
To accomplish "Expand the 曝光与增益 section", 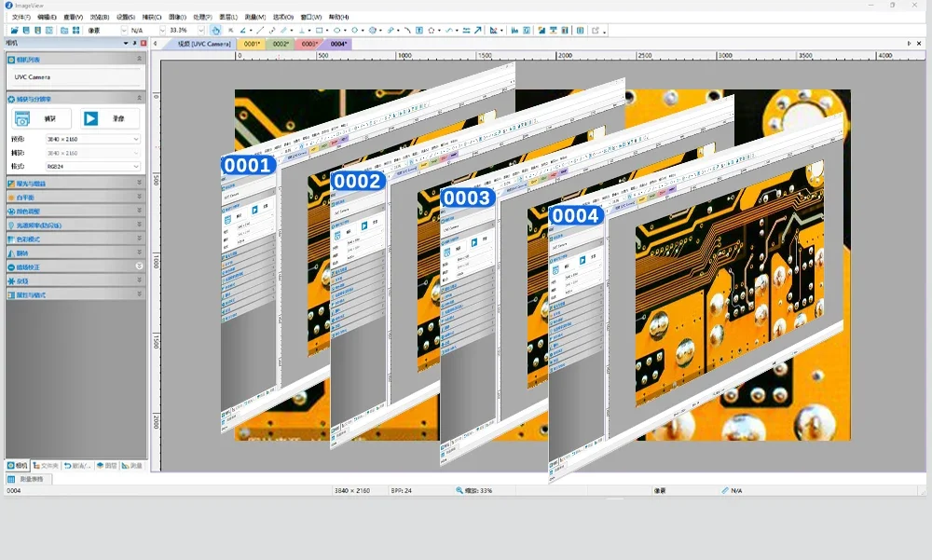I will click(x=75, y=184).
